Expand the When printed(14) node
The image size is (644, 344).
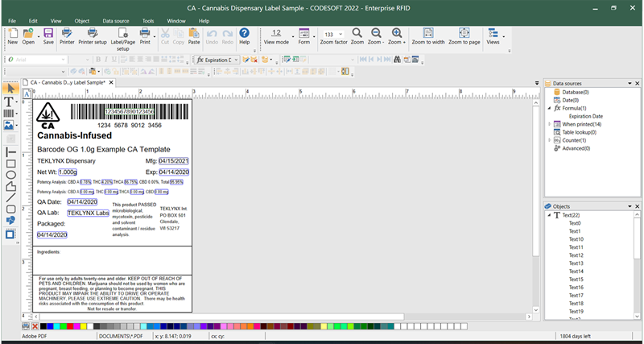(549, 124)
